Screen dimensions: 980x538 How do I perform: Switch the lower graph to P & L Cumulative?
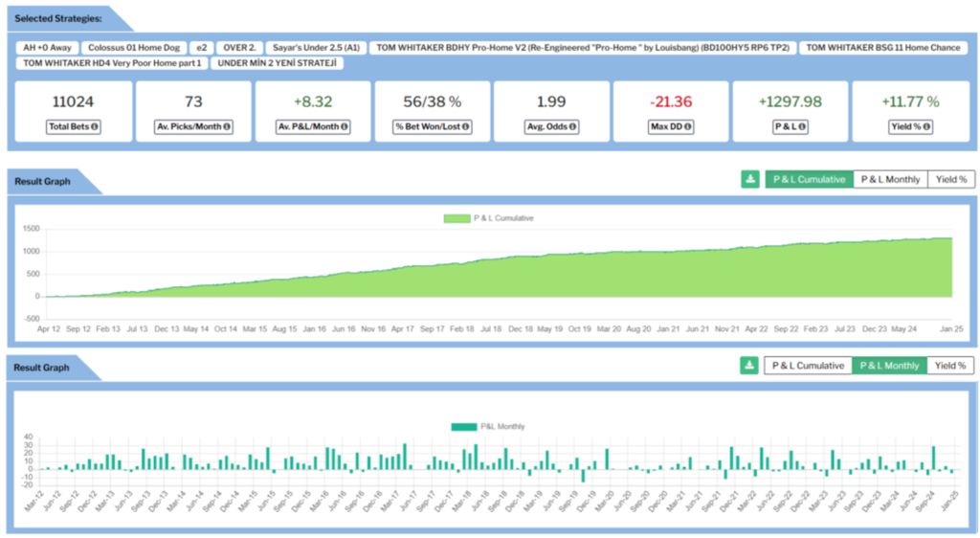[x=808, y=366]
